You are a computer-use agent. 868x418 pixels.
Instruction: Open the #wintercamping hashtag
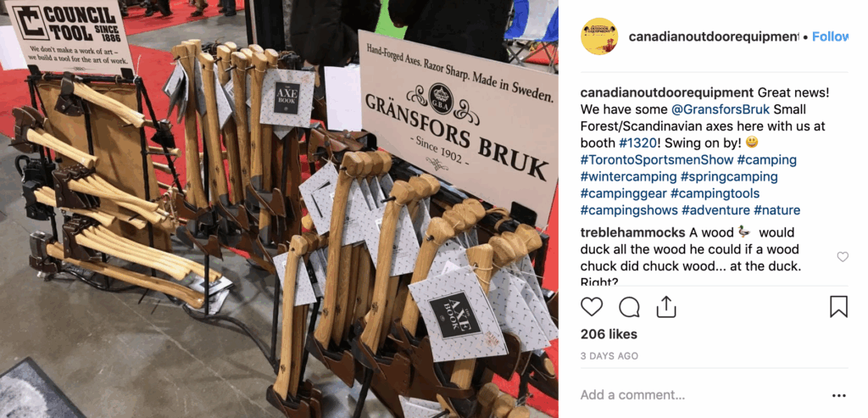pyautogui.click(x=628, y=176)
